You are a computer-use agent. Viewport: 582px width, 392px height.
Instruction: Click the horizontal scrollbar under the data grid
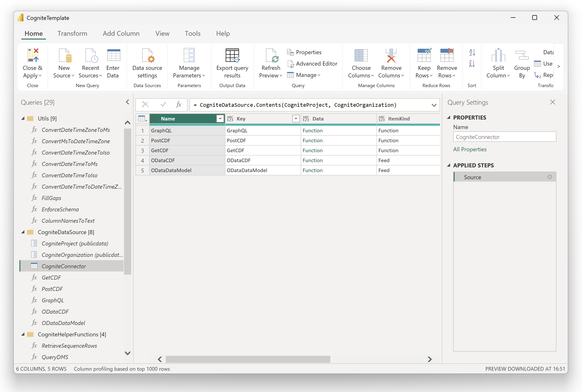(247, 359)
